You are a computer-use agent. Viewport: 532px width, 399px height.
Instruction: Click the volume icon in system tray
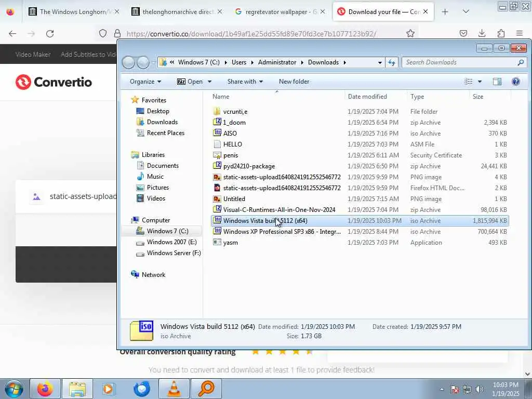pos(479,389)
